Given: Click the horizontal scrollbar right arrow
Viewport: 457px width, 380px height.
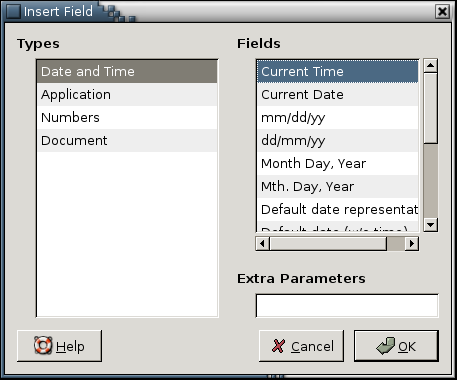Looking at the screenshot, I should point(412,243).
